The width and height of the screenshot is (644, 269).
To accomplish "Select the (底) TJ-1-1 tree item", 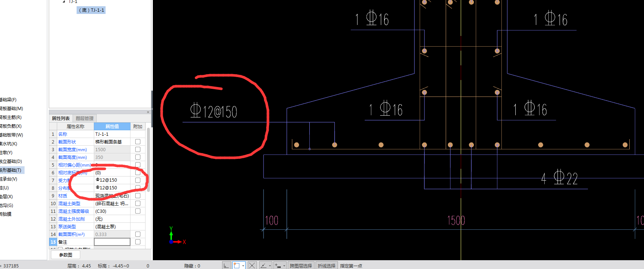I will [x=91, y=10].
